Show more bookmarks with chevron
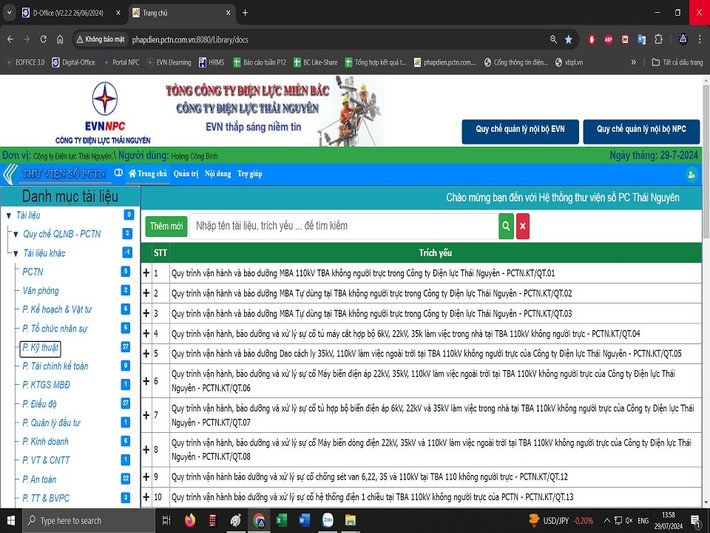710x533 pixels. (x=633, y=62)
